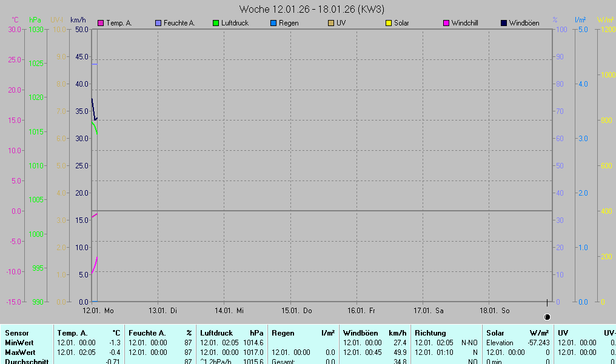Click the 18.01. So date label

coord(495,311)
